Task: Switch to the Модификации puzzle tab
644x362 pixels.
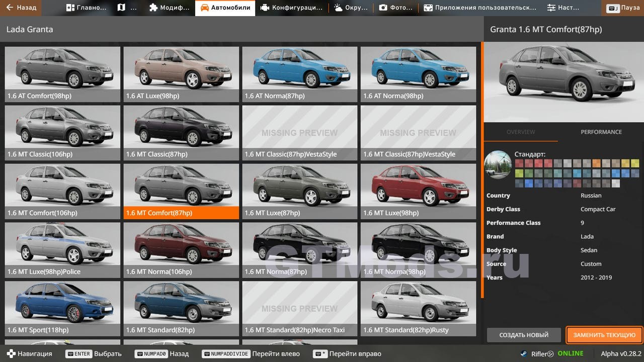Action: coord(170,8)
